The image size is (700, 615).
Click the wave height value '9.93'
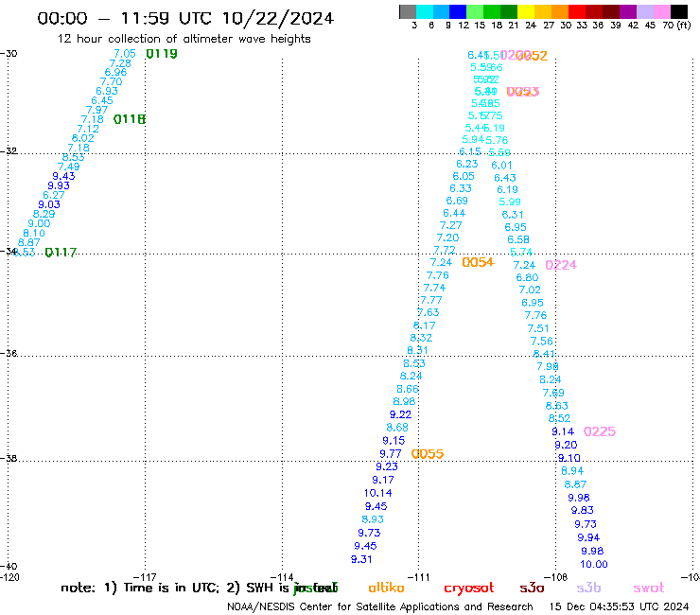point(59,185)
